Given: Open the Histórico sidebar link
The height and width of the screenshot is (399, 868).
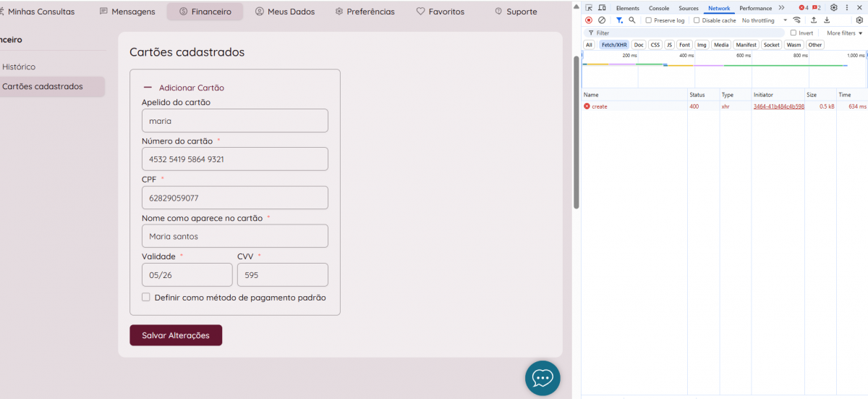Looking at the screenshot, I should tap(19, 67).
